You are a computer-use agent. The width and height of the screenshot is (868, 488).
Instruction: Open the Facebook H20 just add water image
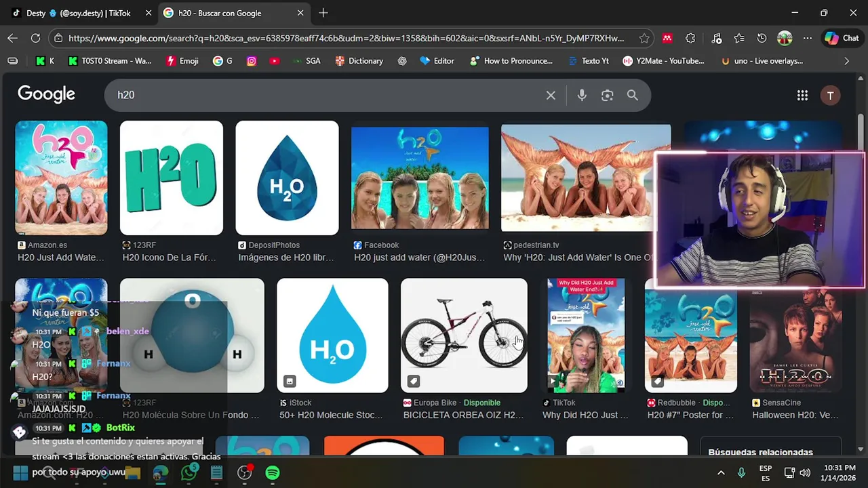420,178
